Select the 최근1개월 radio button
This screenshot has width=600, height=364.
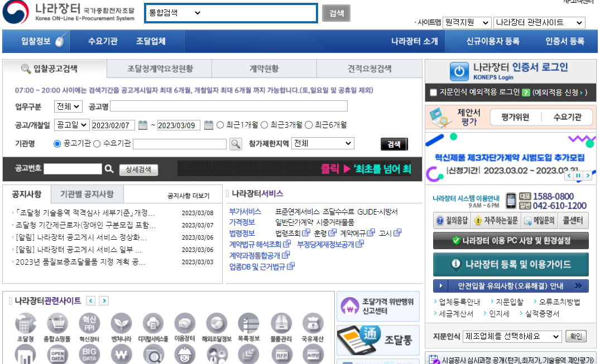tap(220, 125)
